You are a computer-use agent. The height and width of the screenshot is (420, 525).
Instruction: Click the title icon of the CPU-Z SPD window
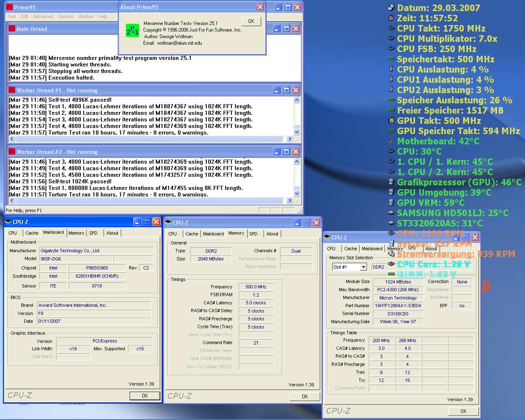[327, 237]
